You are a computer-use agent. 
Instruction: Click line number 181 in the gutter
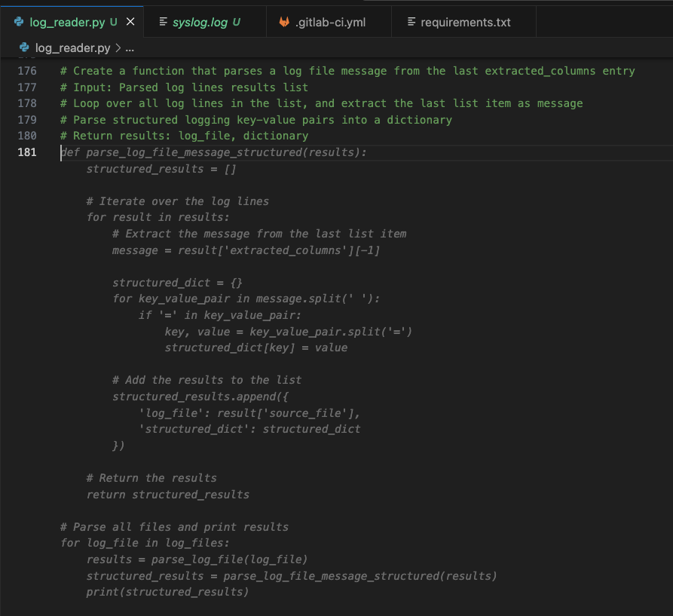pyautogui.click(x=27, y=152)
